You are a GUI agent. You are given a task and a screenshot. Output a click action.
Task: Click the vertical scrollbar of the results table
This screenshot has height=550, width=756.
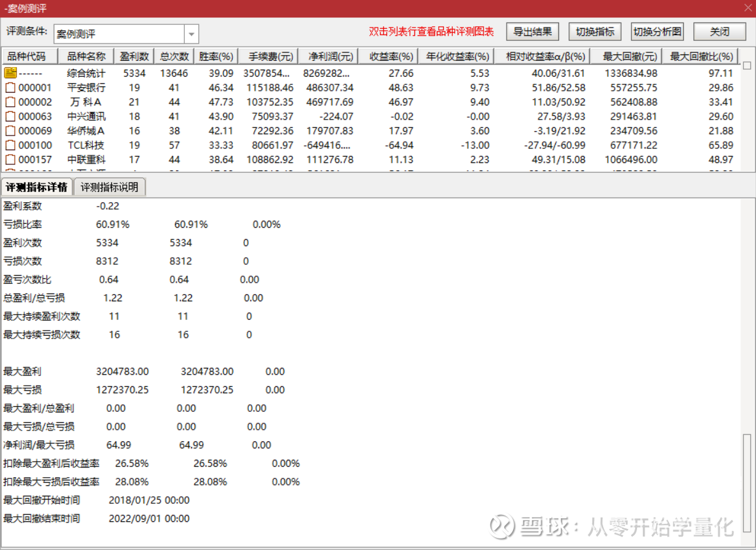(x=748, y=115)
